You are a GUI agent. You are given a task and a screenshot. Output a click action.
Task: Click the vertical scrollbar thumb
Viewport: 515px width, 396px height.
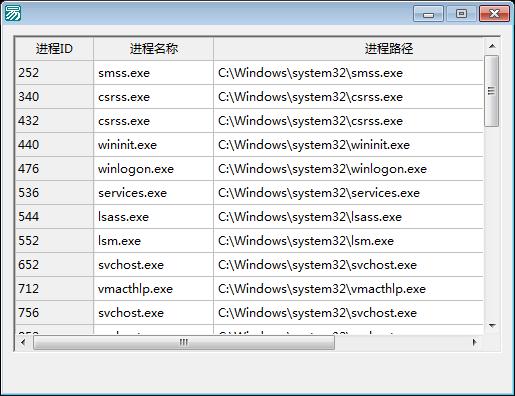[492, 91]
